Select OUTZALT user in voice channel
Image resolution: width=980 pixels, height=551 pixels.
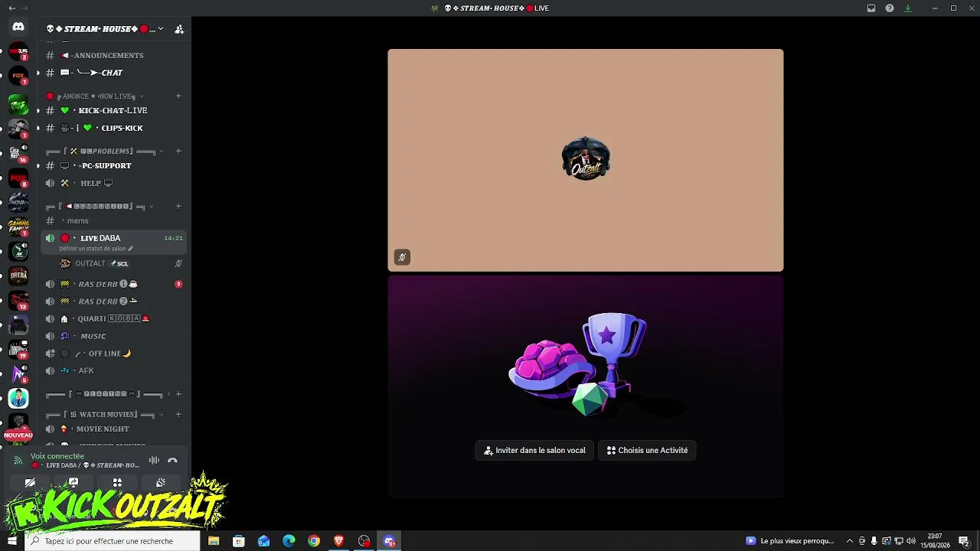pyautogui.click(x=120, y=263)
